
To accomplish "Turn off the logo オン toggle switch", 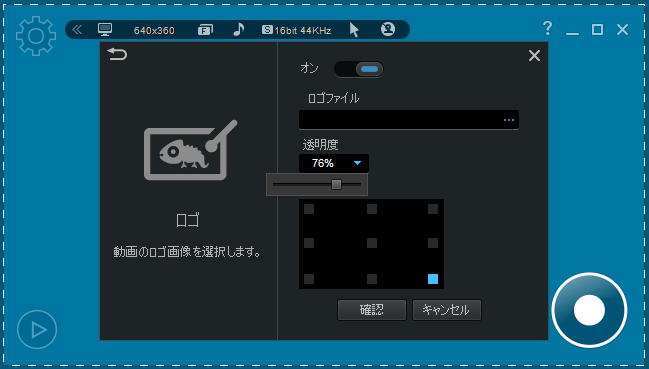I will 359,69.
